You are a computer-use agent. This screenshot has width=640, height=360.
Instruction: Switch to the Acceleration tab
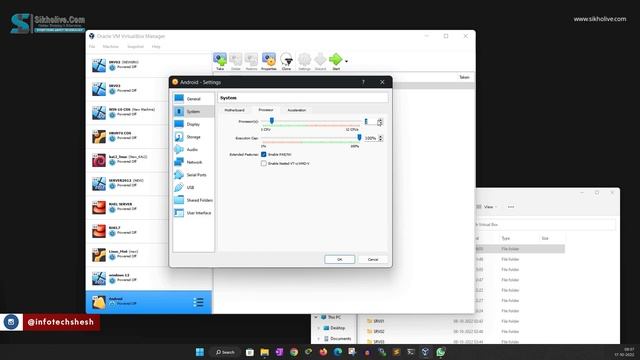297,110
